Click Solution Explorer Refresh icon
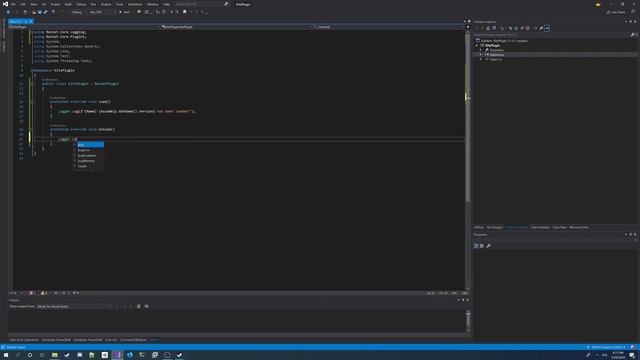The height and width of the screenshot is (360, 640). click(x=516, y=28)
